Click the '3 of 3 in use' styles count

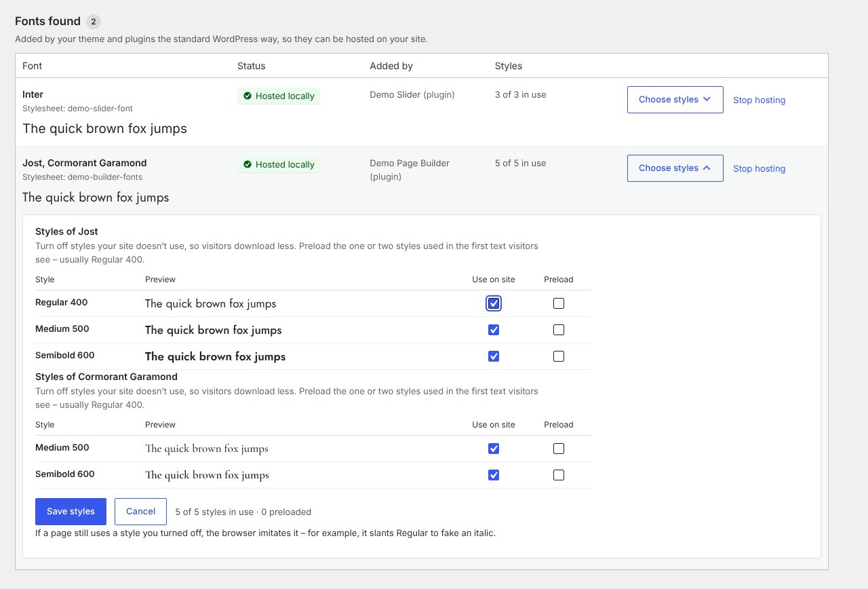pos(521,95)
